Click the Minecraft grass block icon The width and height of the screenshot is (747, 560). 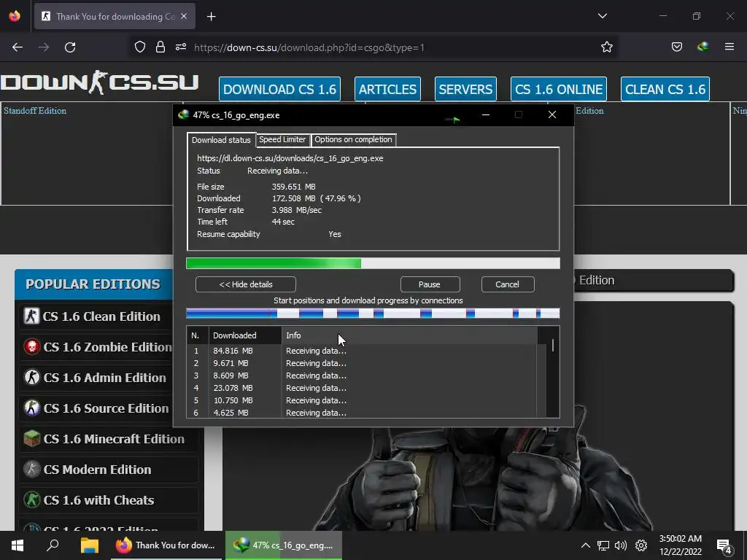[x=31, y=438]
